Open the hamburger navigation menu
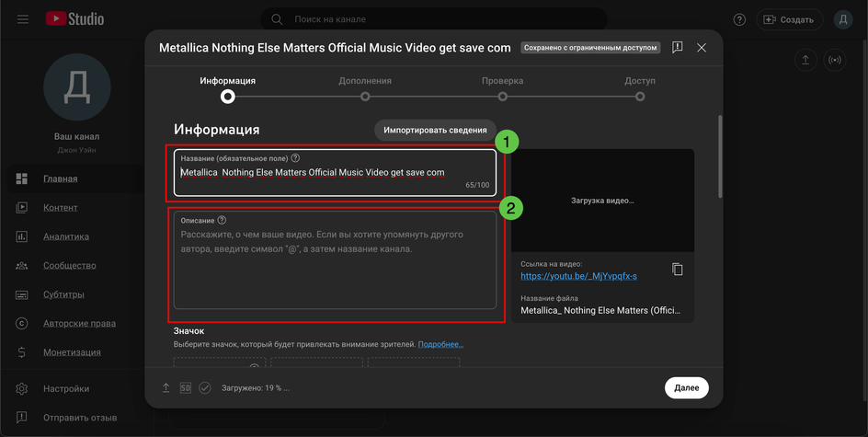Screen dimensions: 868x437 (x=23, y=19)
